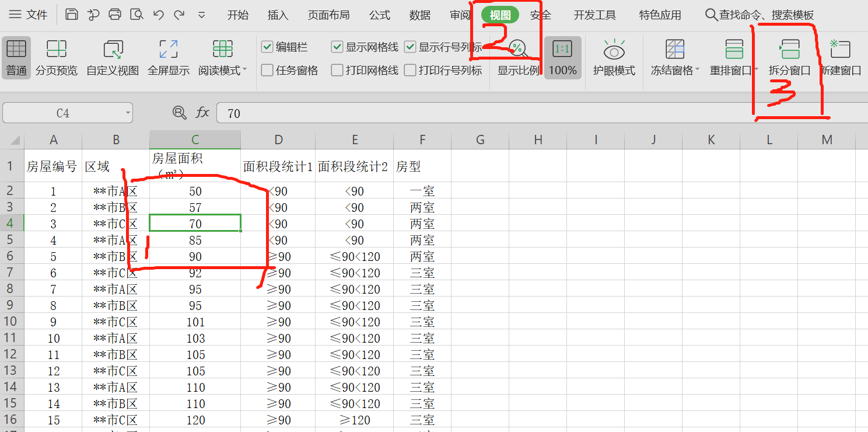
Task: Enable Eye Protection mode (护眼模式)
Action: pyautogui.click(x=614, y=57)
